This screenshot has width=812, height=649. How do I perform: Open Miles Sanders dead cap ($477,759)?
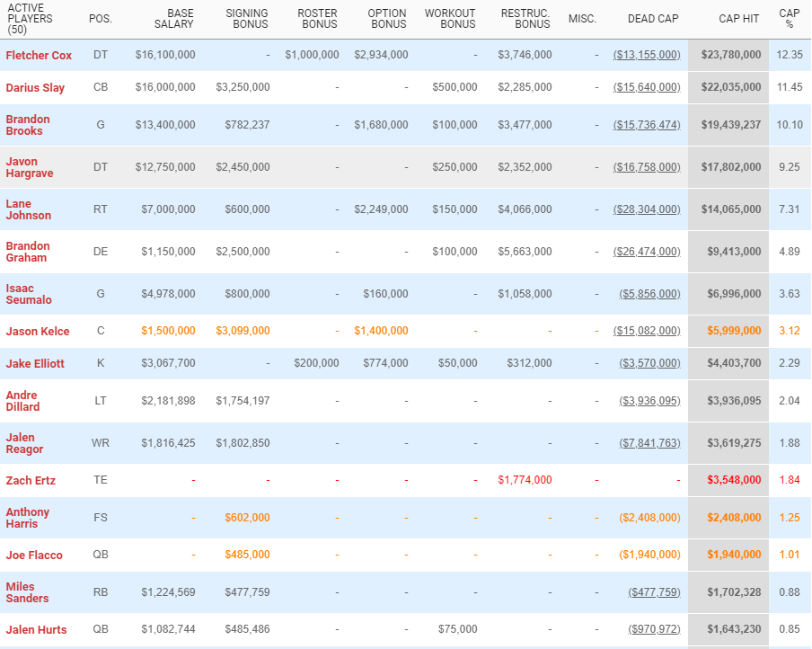pos(654,592)
